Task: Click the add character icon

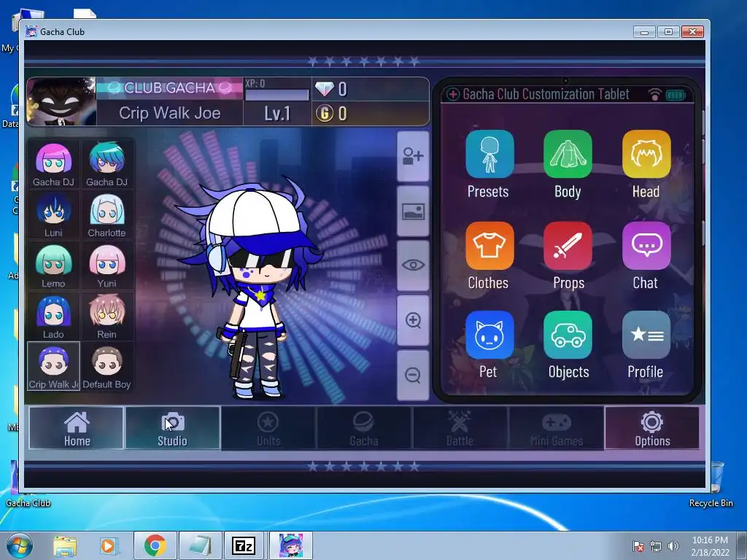Action: pyautogui.click(x=413, y=156)
